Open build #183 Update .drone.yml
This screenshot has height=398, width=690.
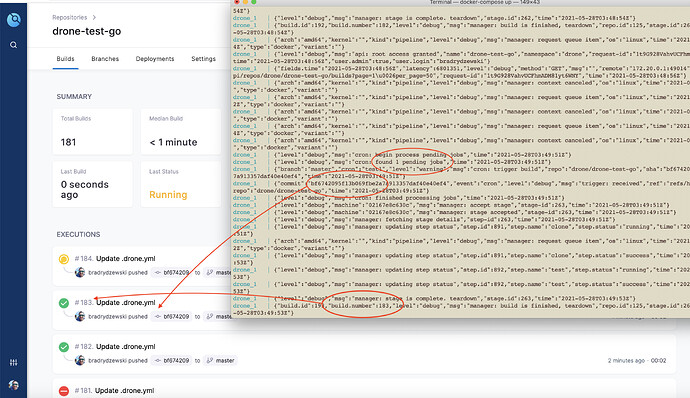[125, 302]
